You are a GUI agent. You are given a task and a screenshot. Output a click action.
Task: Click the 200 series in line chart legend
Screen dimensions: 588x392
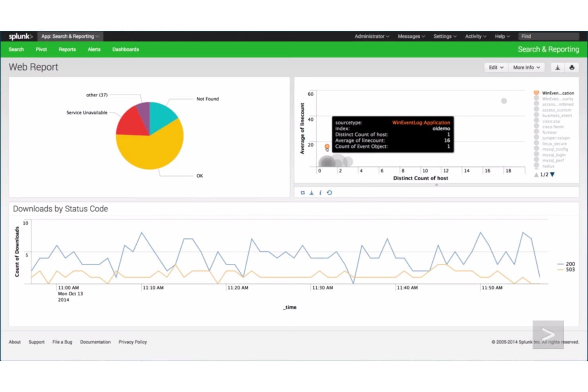tap(566, 264)
